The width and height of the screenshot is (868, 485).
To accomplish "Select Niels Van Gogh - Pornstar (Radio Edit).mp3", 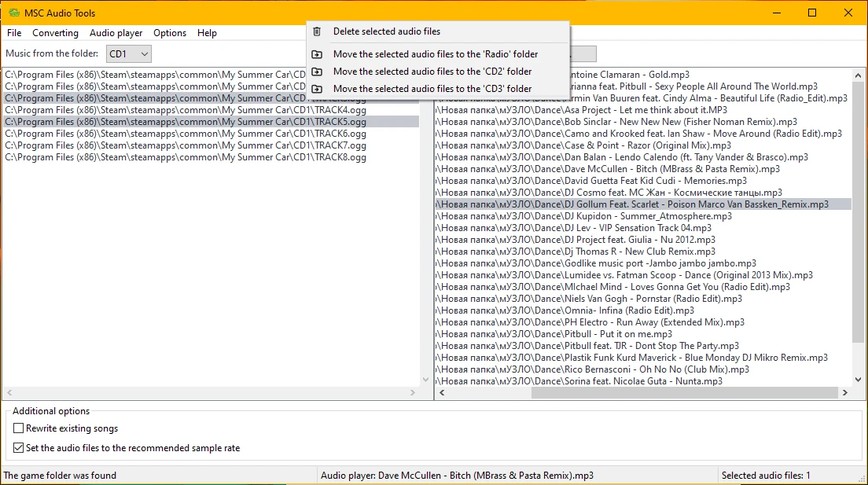I will point(643,299).
